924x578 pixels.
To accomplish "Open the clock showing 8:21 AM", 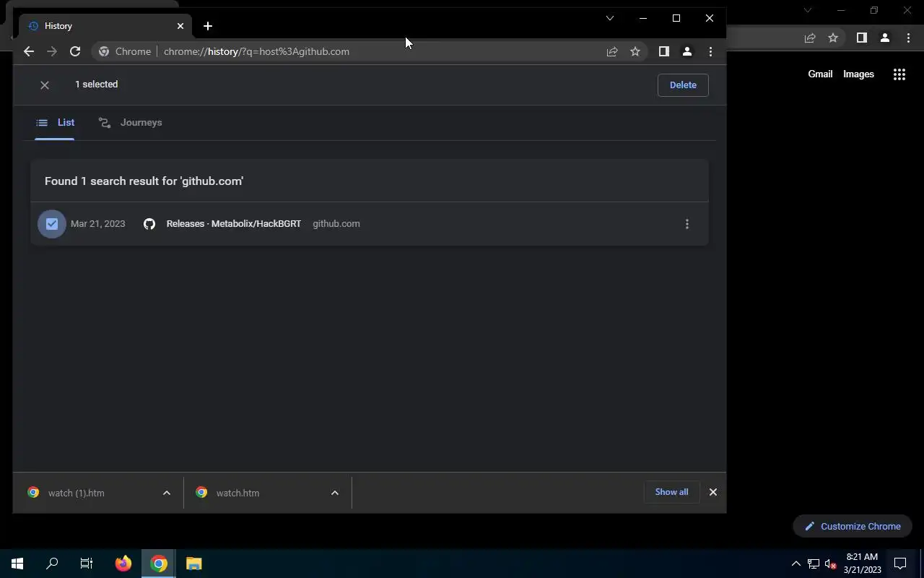I will [863, 564].
